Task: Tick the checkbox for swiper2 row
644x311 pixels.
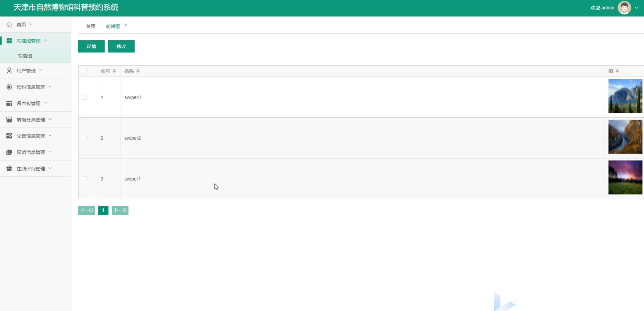Action: pos(84,138)
